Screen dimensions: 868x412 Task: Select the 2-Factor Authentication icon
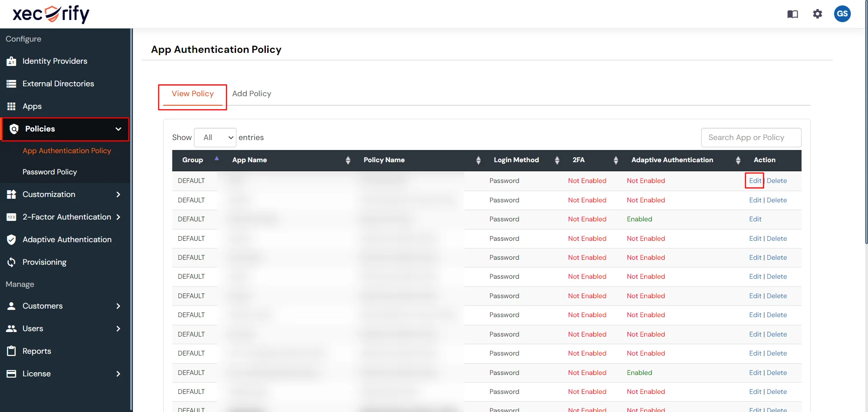coord(11,217)
